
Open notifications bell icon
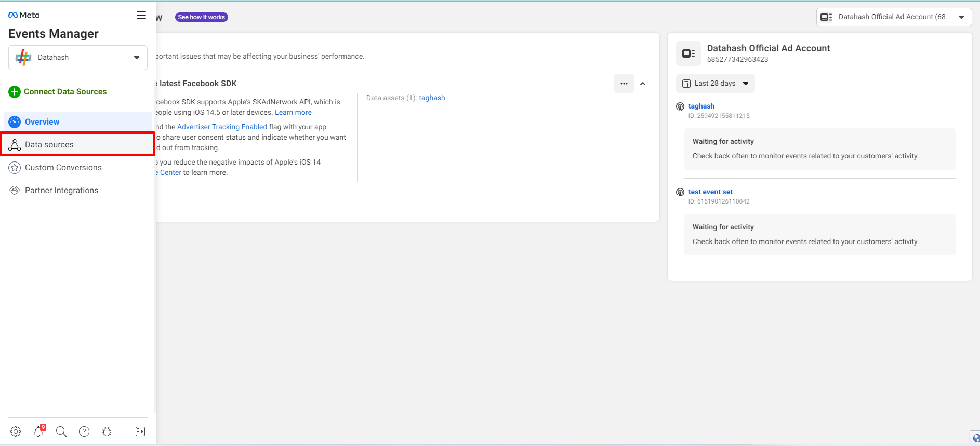click(x=38, y=431)
